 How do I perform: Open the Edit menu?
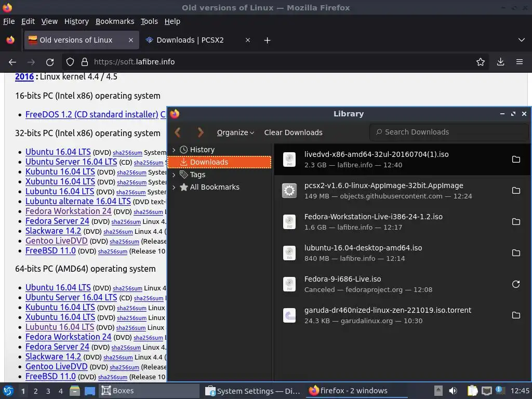point(28,21)
